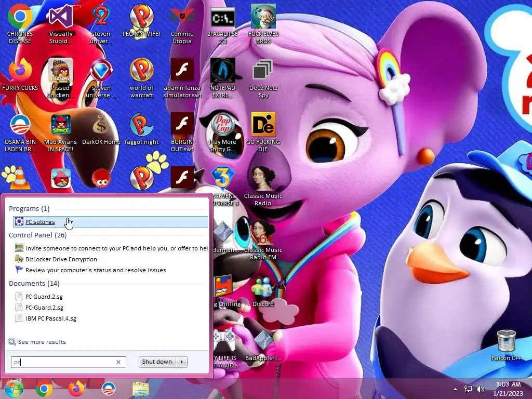Image resolution: width=532 pixels, height=399 pixels.
Task: Click the Shut down button
Action: point(157,362)
